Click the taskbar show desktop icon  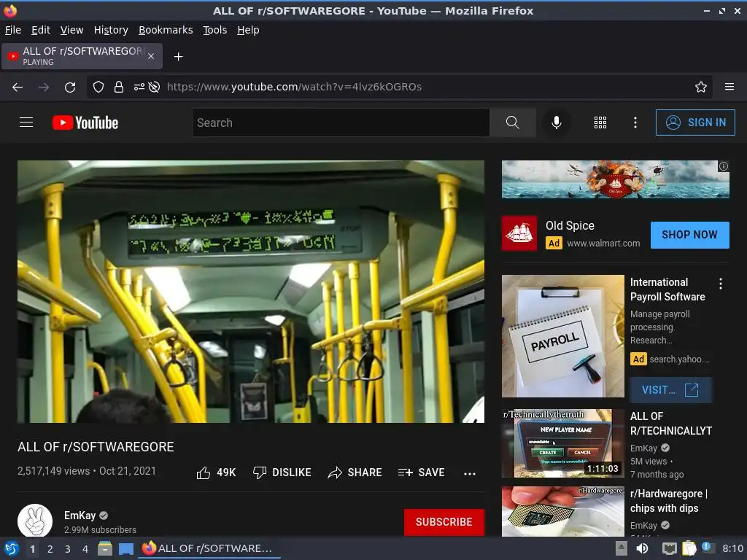pyautogui.click(x=125, y=548)
